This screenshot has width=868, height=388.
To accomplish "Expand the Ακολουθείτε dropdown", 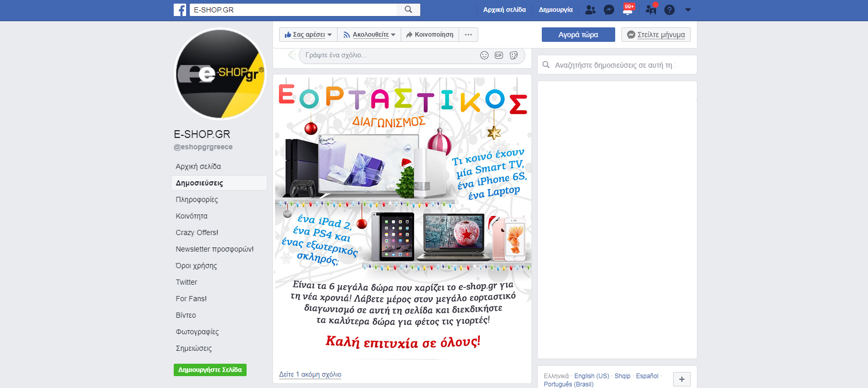I will (x=369, y=35).
